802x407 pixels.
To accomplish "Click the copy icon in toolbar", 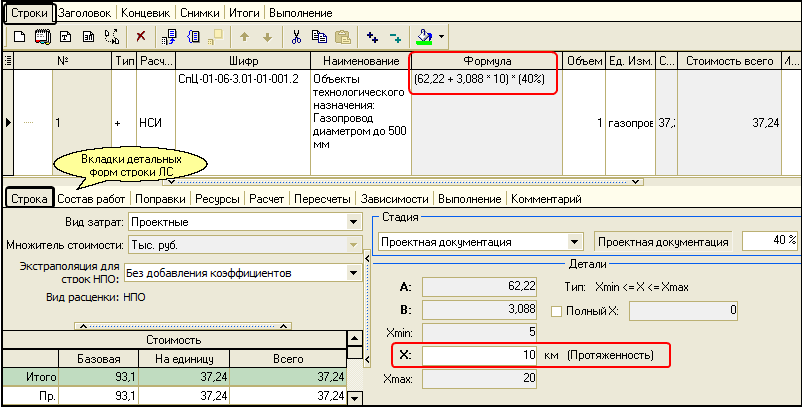I will point(319,37).
